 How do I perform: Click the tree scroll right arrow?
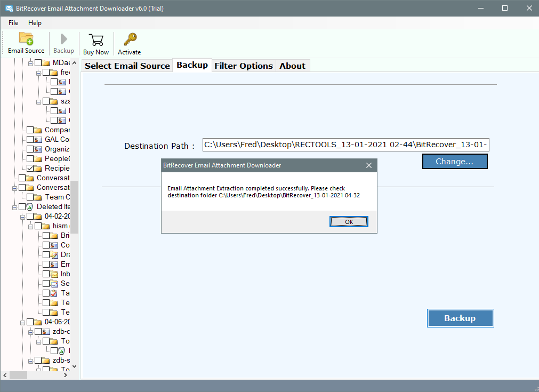[66, 375]
